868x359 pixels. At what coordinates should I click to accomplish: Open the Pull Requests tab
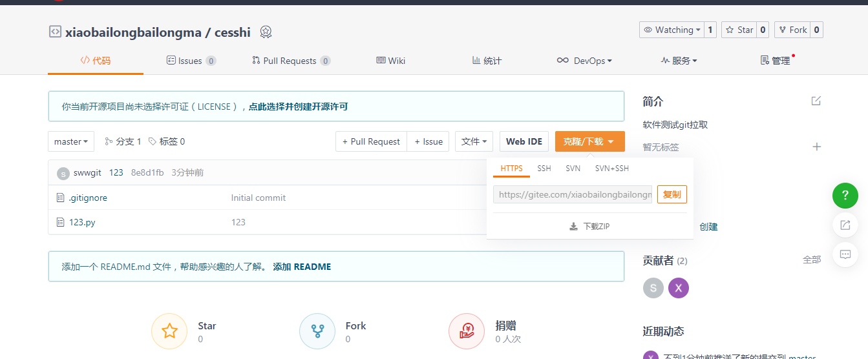pos(291,61)
